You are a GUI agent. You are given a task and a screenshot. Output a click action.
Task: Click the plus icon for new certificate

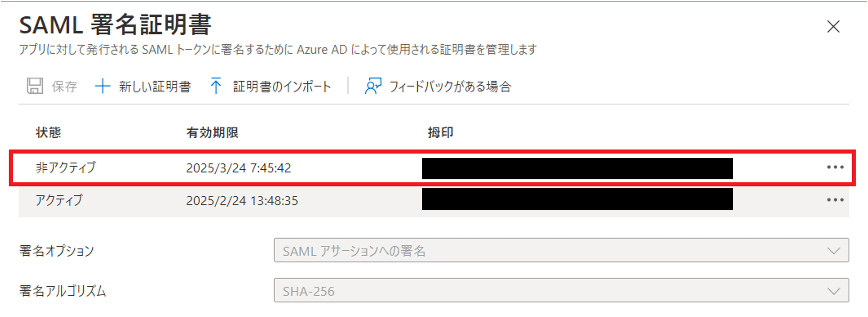point(103,86)
